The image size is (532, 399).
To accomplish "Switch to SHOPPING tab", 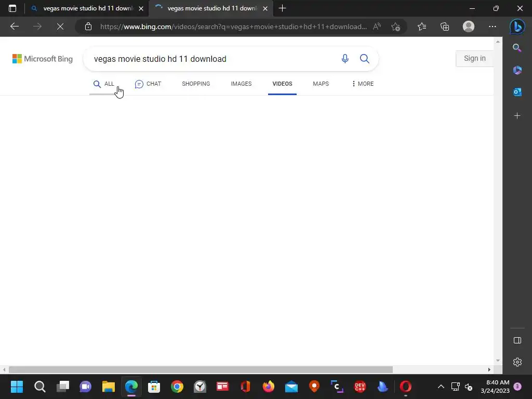I will click(x=196, y=84).
